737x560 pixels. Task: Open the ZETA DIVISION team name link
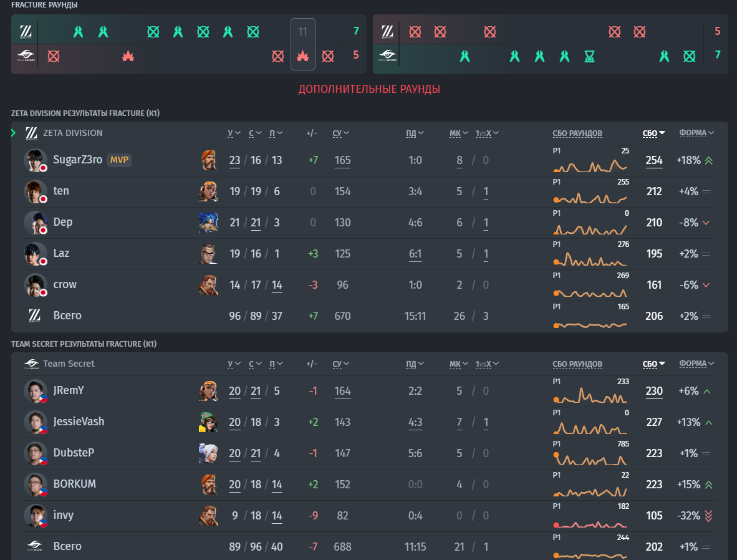click(x=73, y=133)
